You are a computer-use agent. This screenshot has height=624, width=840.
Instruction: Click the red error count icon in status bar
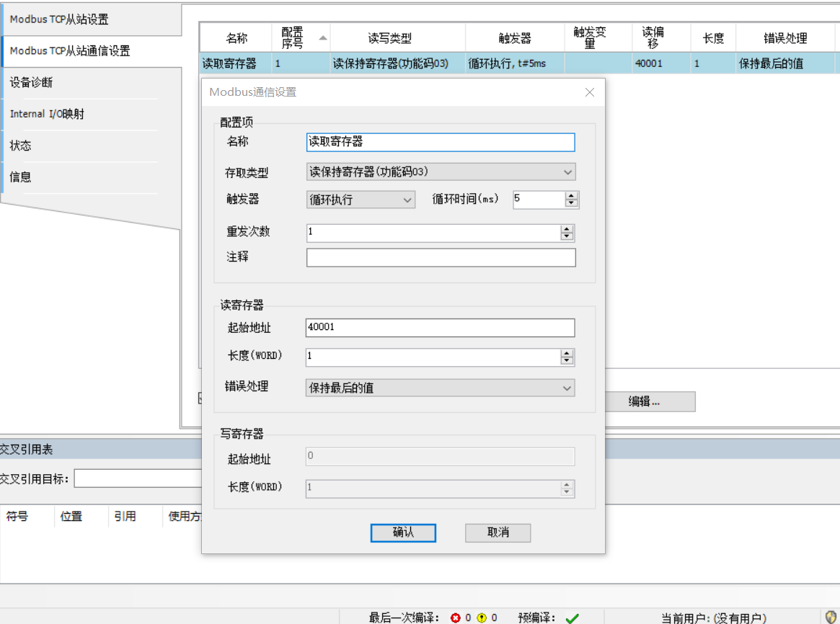pyautogui.click(x=455, y=618)
